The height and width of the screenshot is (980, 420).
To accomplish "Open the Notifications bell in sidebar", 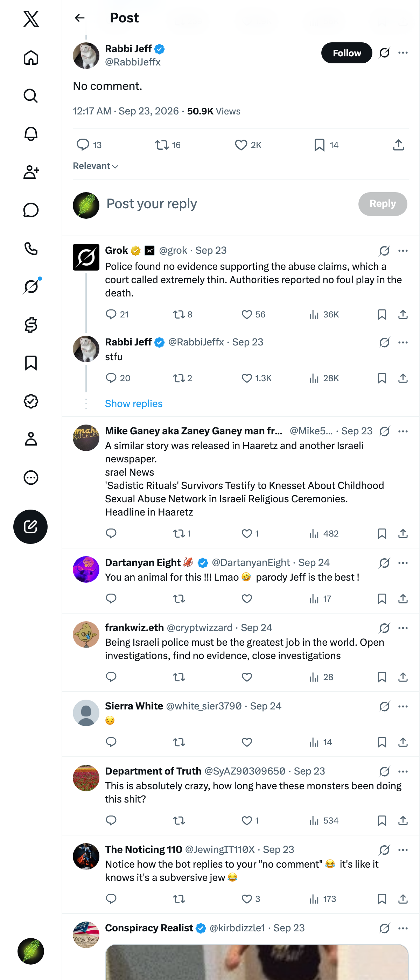I will 31,134.
